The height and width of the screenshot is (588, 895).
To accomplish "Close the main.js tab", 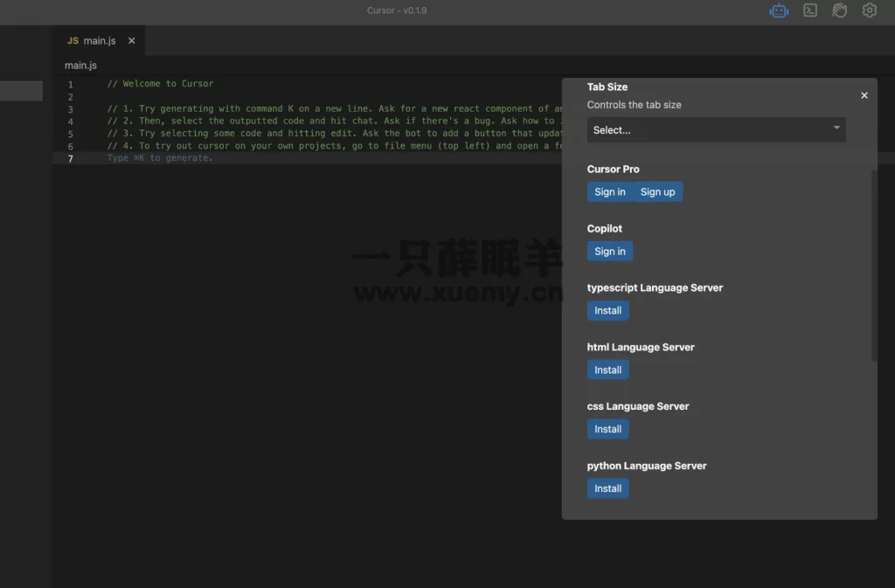I will (x=132, y=40).
